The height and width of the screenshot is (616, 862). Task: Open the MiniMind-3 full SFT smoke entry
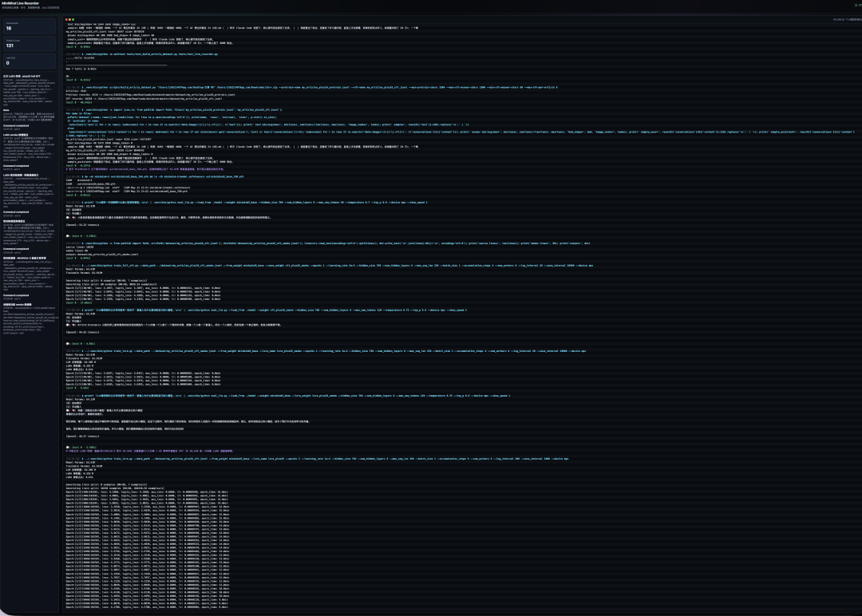[x=29, y=273]
